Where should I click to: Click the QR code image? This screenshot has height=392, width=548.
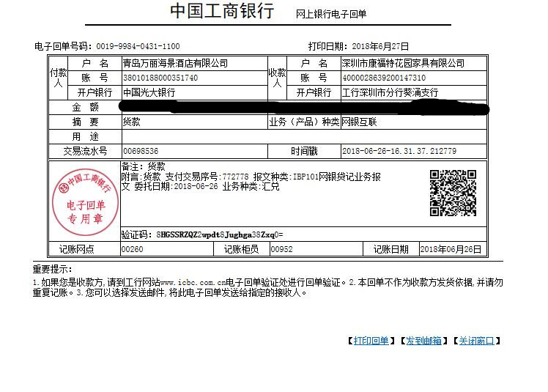coord(453,193)
